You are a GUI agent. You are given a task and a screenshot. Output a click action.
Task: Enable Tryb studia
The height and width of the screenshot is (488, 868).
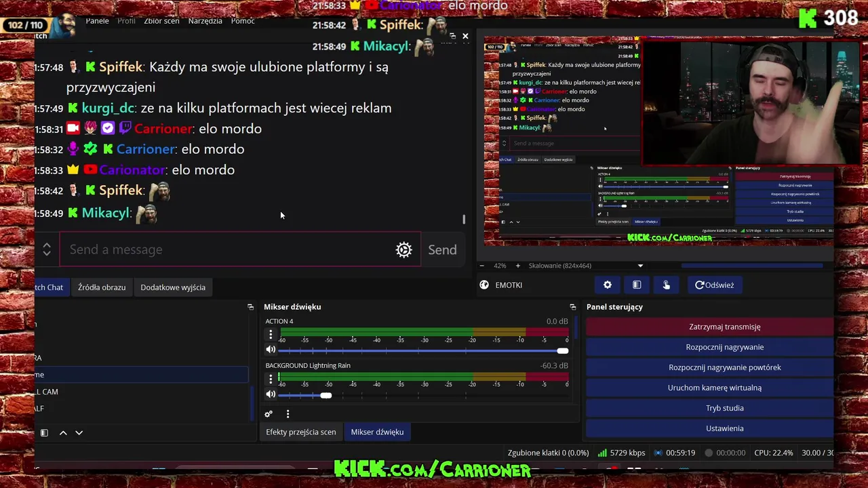click(x=710, y=408)
